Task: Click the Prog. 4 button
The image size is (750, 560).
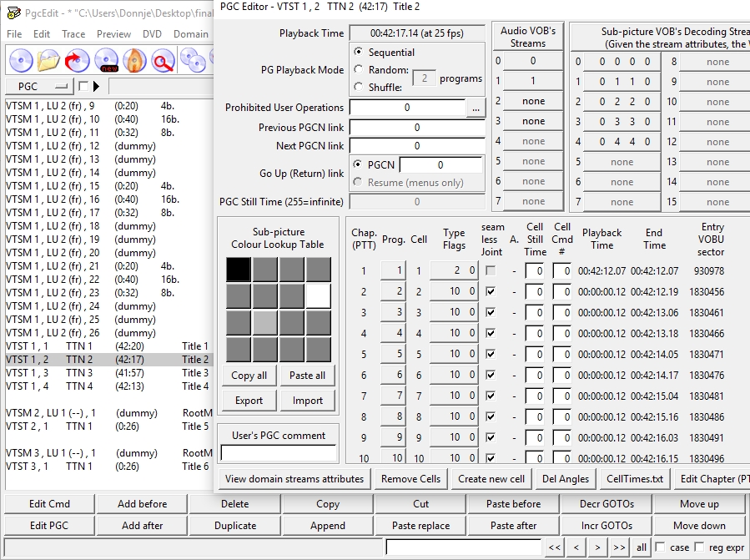Action: tap(394, 333)
